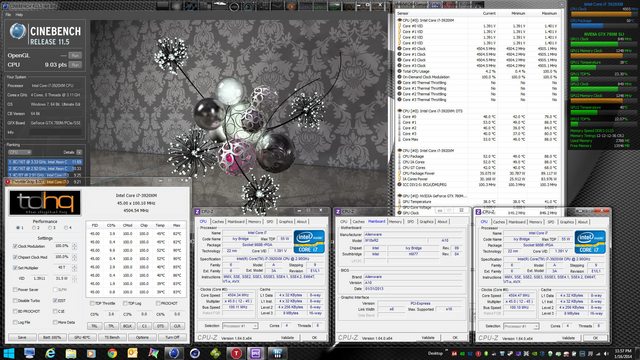Screen dimensions: 640x360
Task: Adjust the Chipset Clock Mod percentage spinner
Action: [74, 257]
